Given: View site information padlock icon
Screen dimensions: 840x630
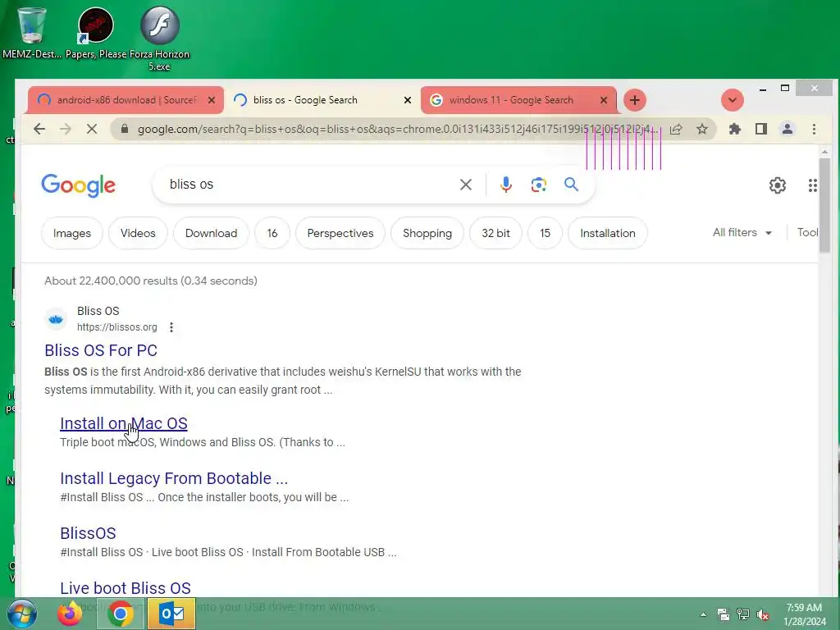Looking at the screenshot, I should click(x=125, y=129).
